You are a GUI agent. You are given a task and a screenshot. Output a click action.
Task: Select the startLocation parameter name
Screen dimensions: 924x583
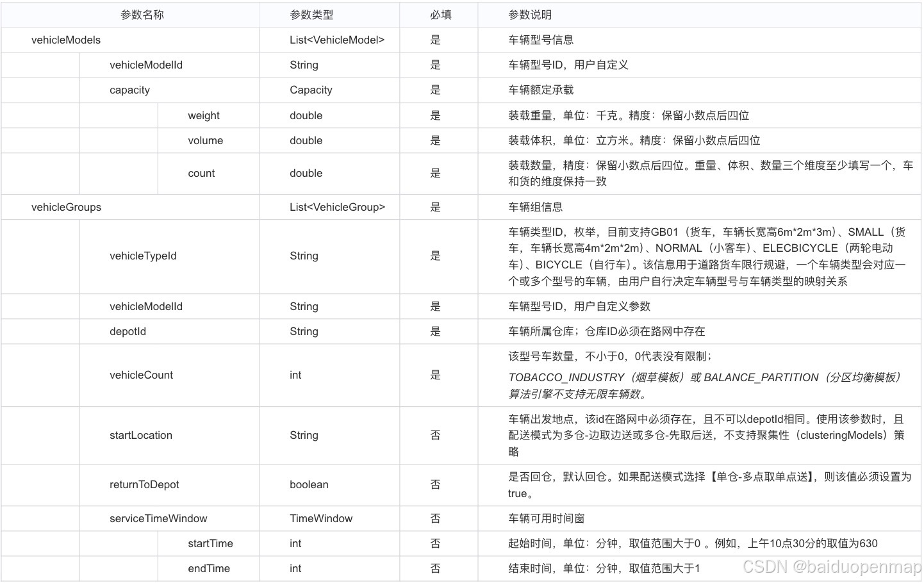pyautogui.click(x=141, y=435)
